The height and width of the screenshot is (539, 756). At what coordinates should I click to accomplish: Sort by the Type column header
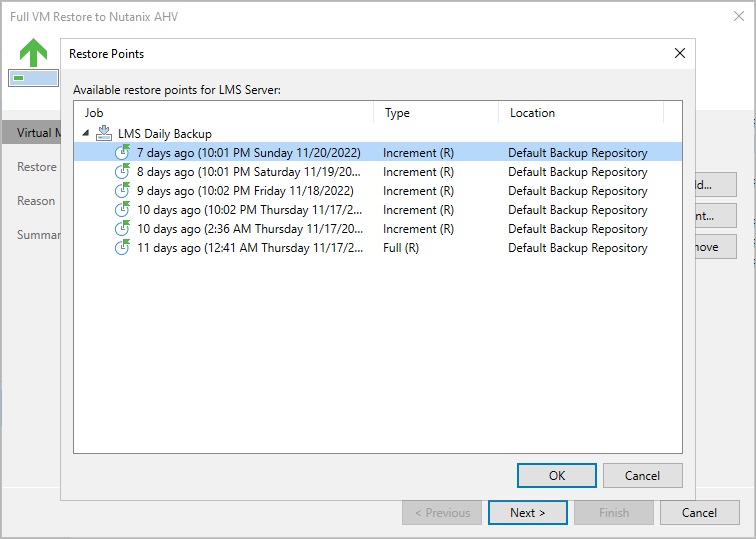[436, 113]
